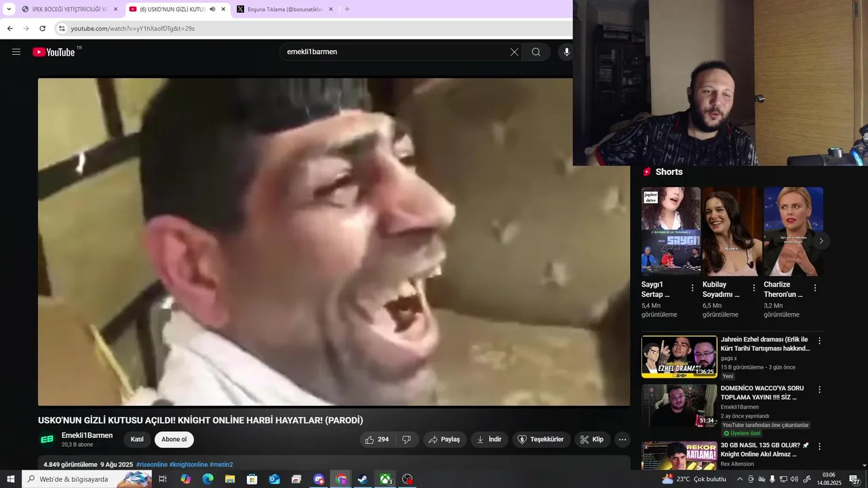Viewport: 868px width, 488px height.
Task: Open File Explorer from the taskbar
Action: click(x=230, y=479)
